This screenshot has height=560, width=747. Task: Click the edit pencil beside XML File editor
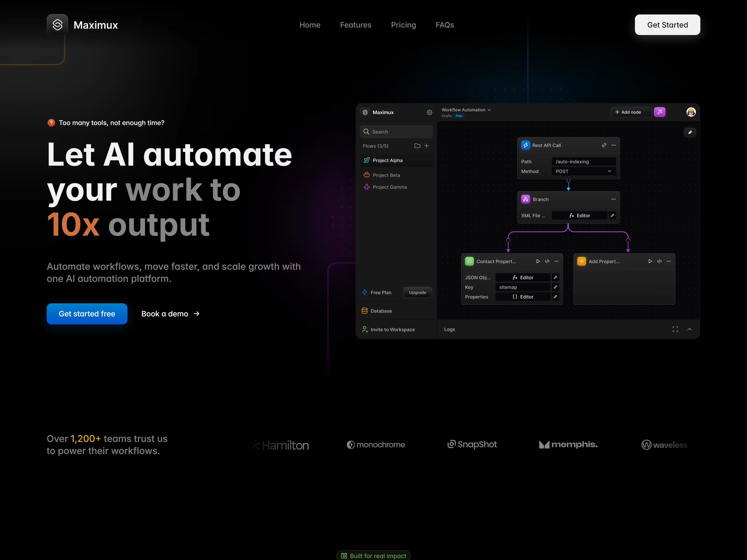(x=612, y=215)
